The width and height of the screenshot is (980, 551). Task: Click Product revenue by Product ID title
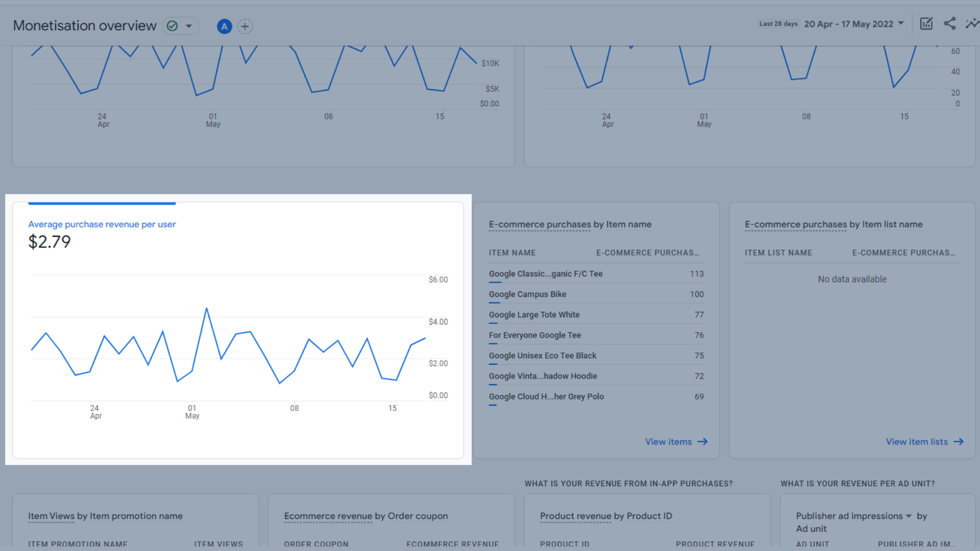pos(606,516)
